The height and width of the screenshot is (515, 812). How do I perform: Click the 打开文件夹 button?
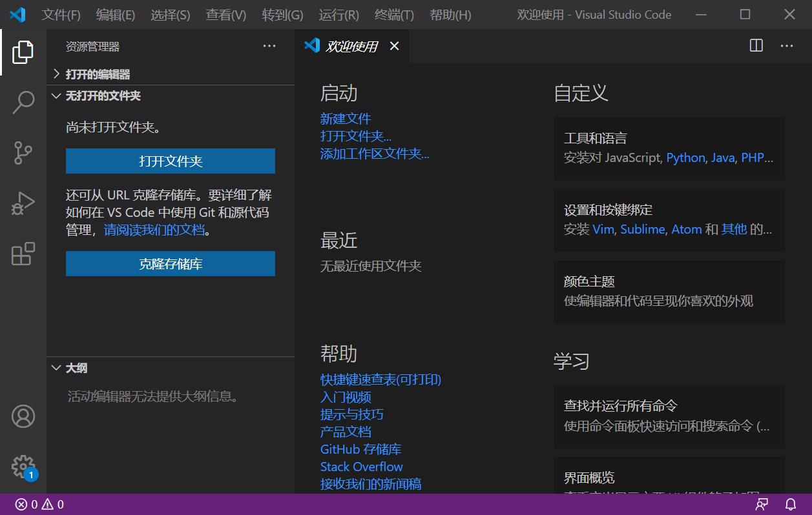point(171,161)
